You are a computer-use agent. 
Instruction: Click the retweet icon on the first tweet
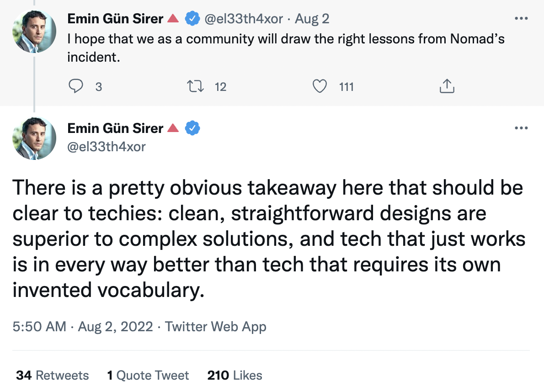point(195,86)
